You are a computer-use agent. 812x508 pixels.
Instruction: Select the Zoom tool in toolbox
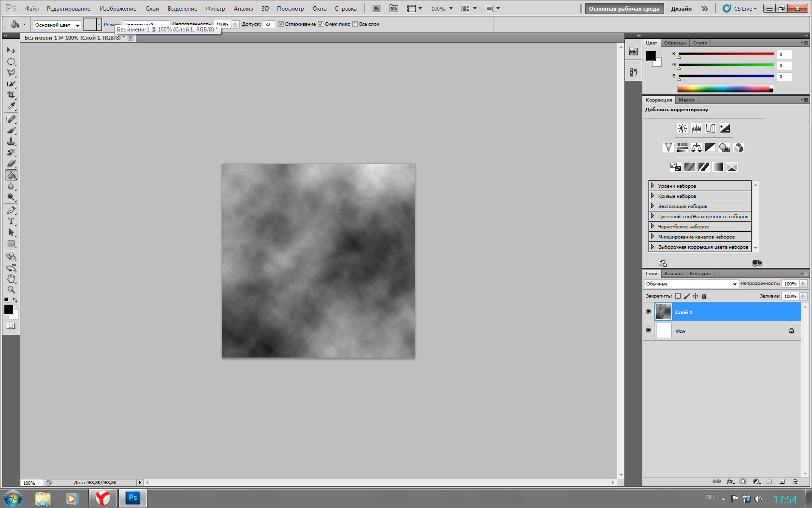(11, 290)
